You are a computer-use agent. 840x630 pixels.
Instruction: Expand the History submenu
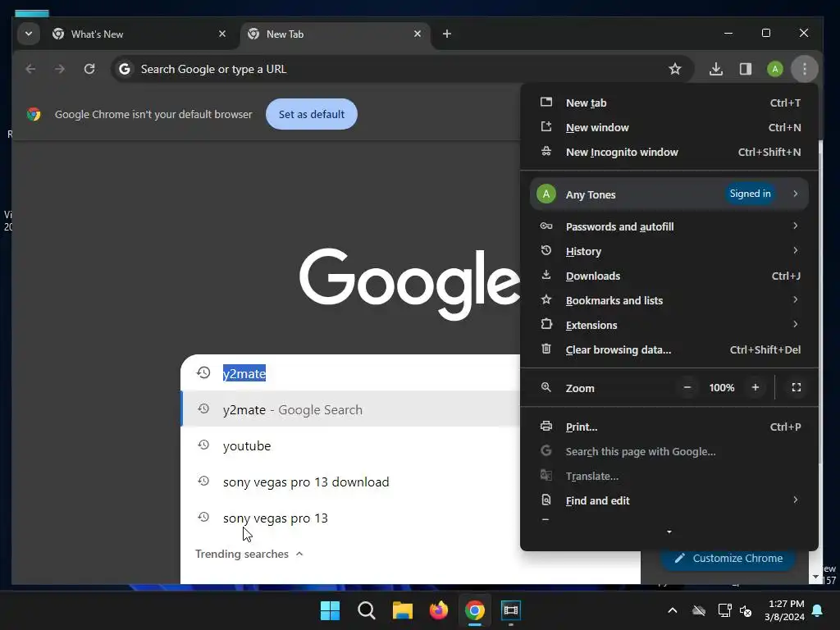(669, 251)
